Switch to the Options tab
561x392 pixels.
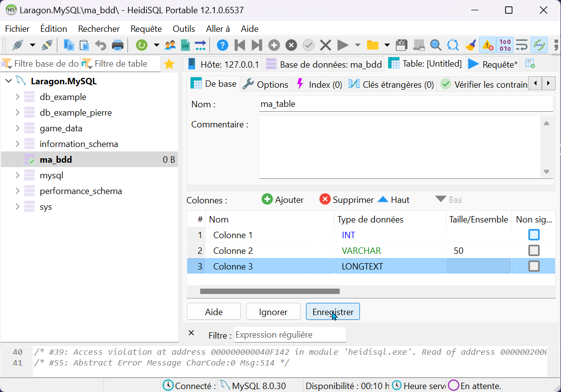coord(266,84)
